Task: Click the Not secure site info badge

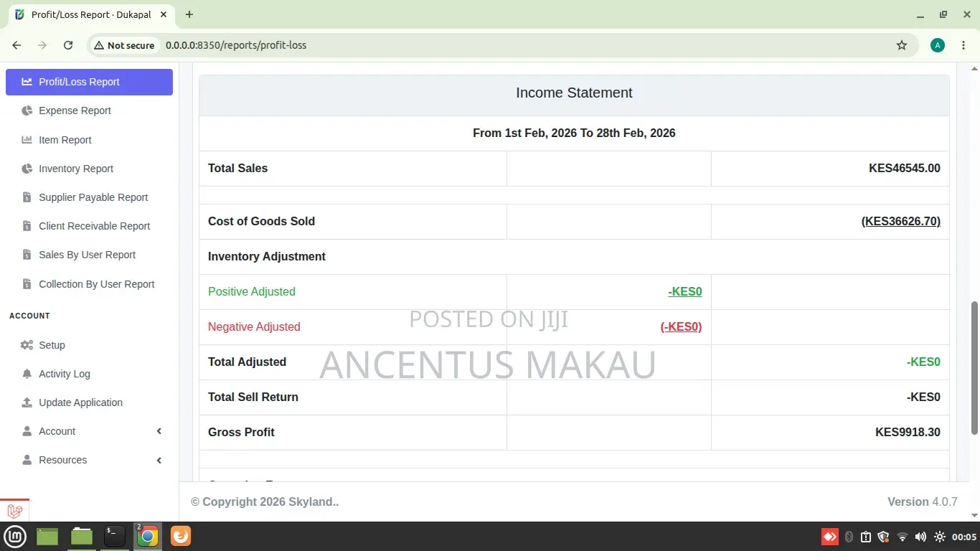Action: 124,45
